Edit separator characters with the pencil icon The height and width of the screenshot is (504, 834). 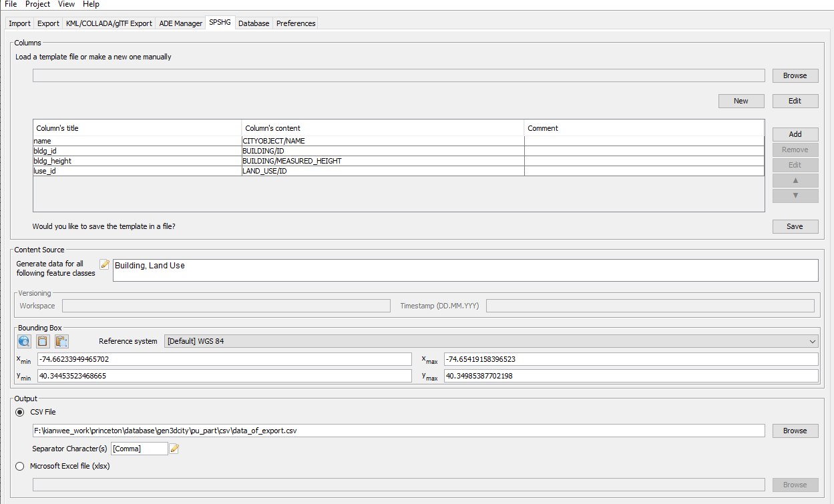click(174, 449)
